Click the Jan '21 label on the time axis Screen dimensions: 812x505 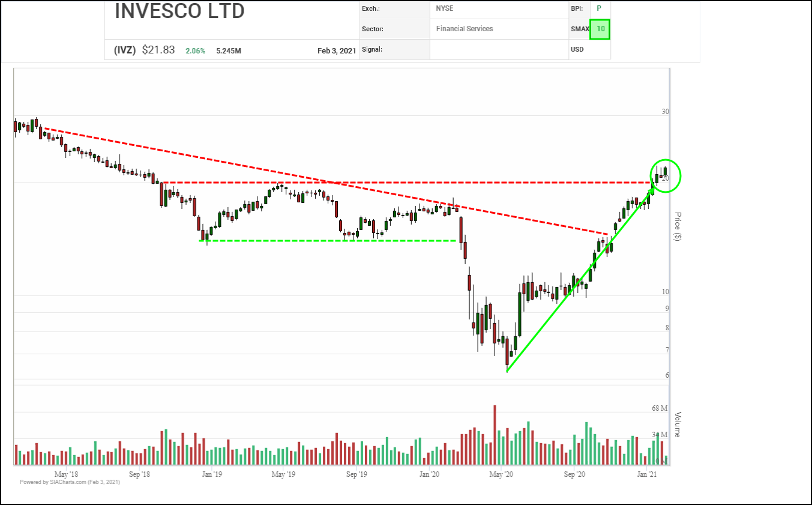pyautogui.click(x=646, y=474)
